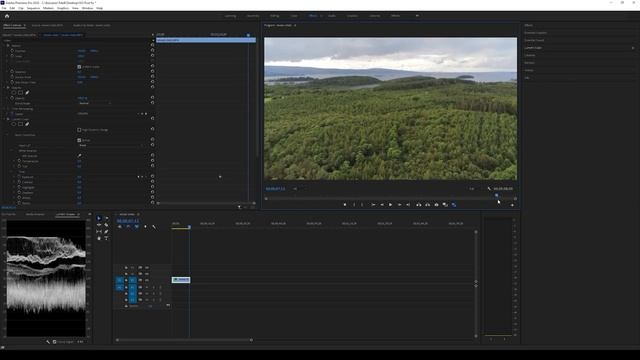Open Lumetri Color panel on right
This screenshot has width=640, height=360.
[x=533, y=48]
